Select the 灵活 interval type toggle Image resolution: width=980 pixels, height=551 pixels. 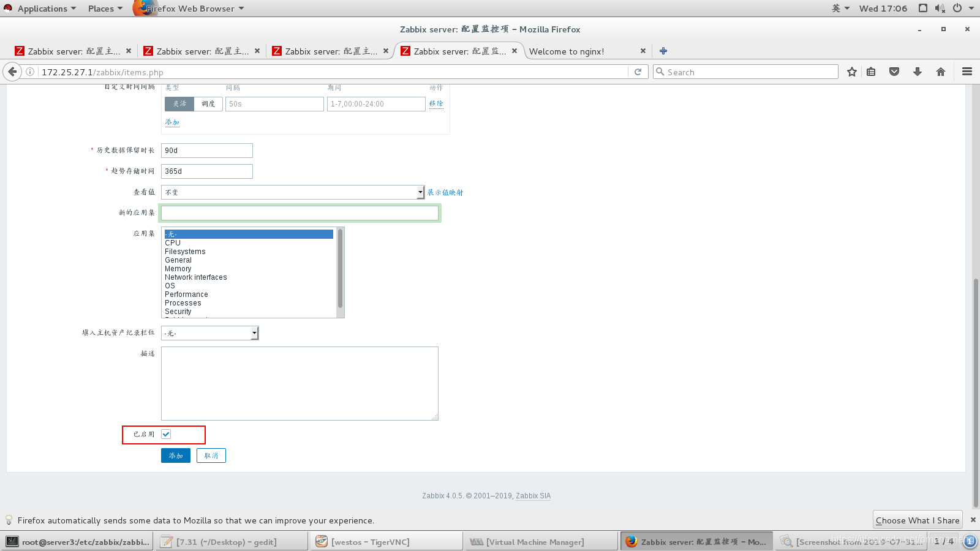[x=179, y=104]
